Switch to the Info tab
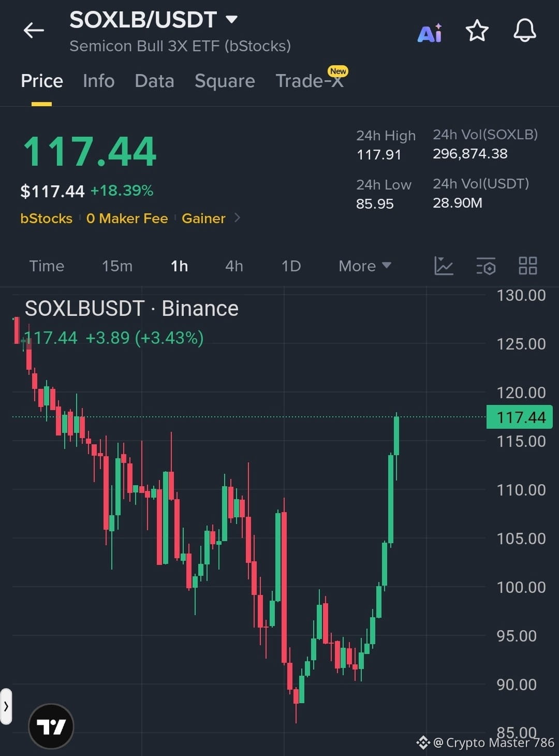559x756 pixels. tap(99, 81)
